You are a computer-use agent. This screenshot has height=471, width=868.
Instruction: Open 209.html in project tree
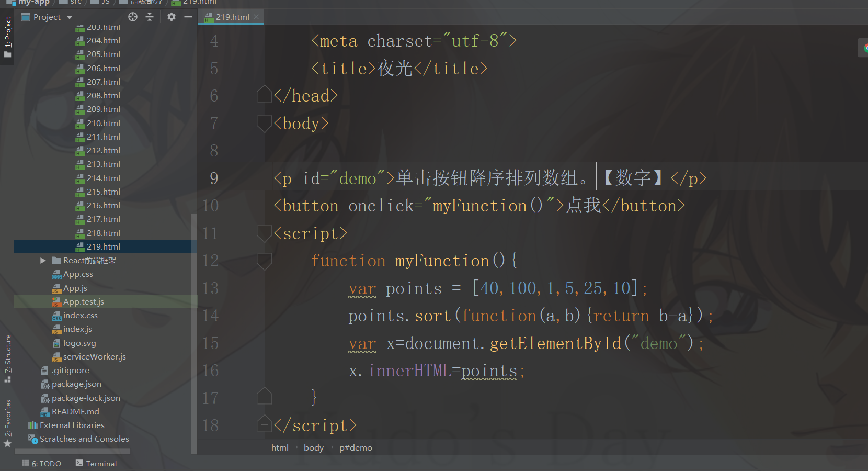coord(98,109)
